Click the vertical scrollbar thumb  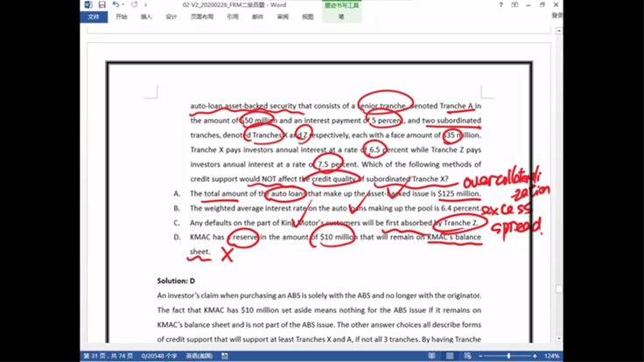click(559, 289)
